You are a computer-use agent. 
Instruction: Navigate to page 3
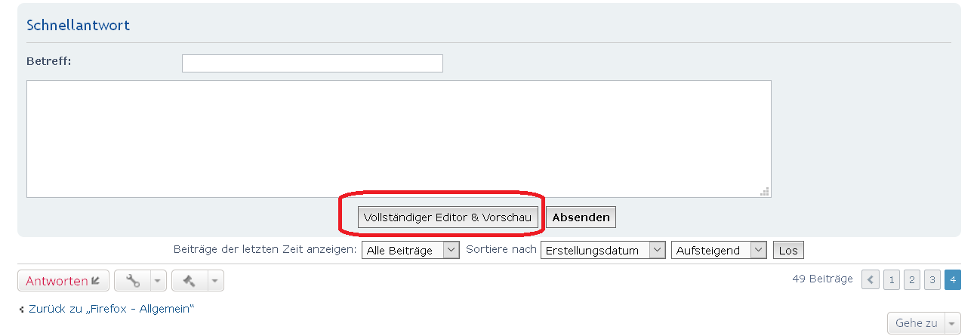(932, 280)
